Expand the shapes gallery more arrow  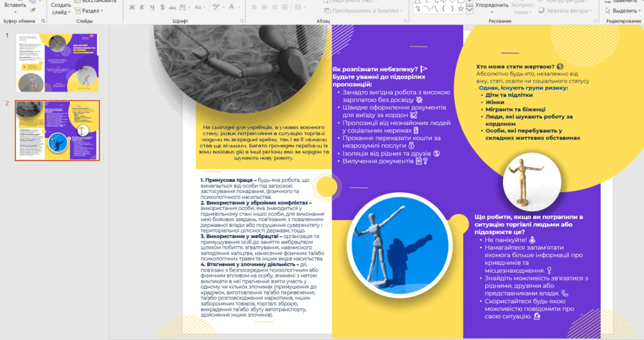tap(469, 10)
